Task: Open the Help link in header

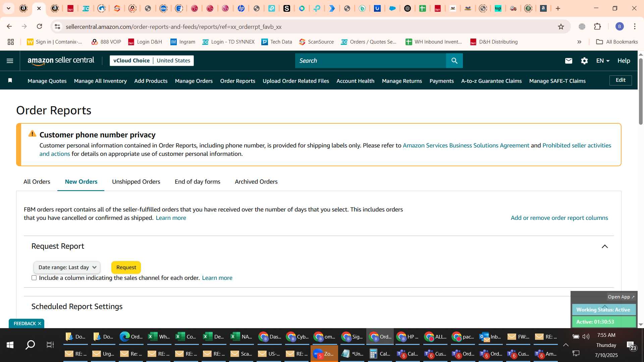Action: click(624, 61)
